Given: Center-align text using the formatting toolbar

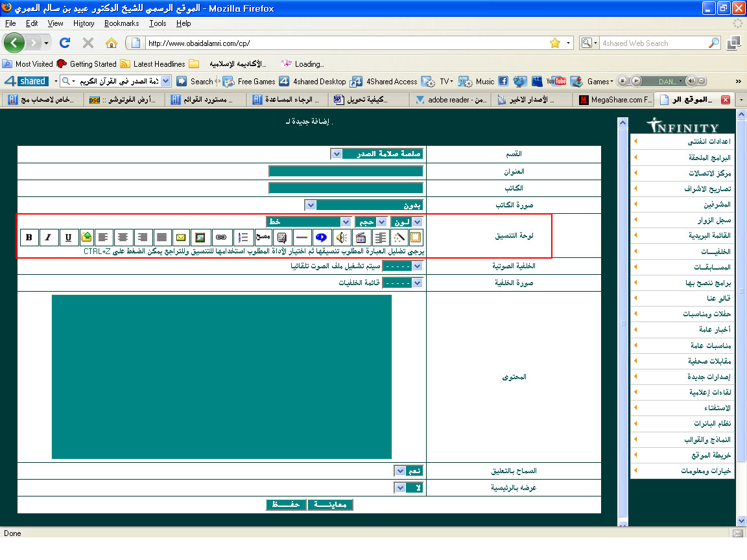Looking at the screenshot, I should (x=123, y=237).
